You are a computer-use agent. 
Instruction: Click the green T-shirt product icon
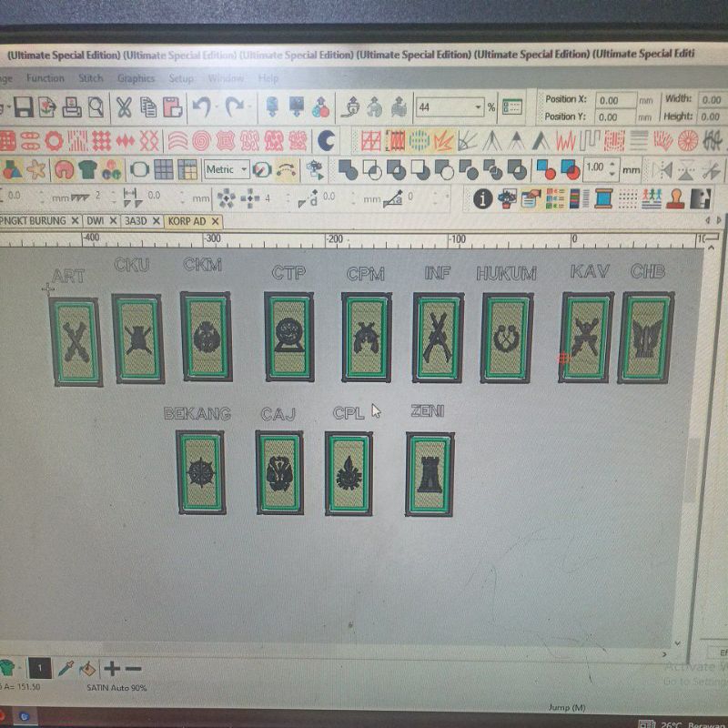[x=87, y=170]
